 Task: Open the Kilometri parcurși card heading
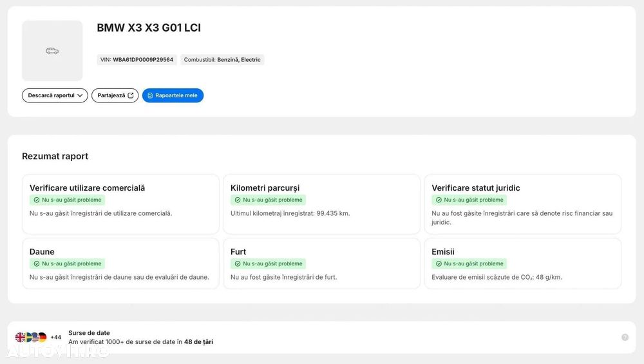(x=265, y=187)
